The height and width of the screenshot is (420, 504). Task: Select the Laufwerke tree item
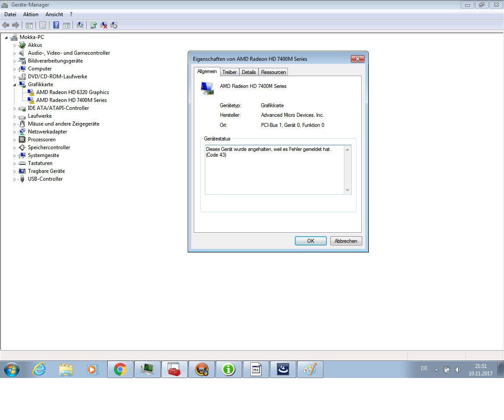40,116
